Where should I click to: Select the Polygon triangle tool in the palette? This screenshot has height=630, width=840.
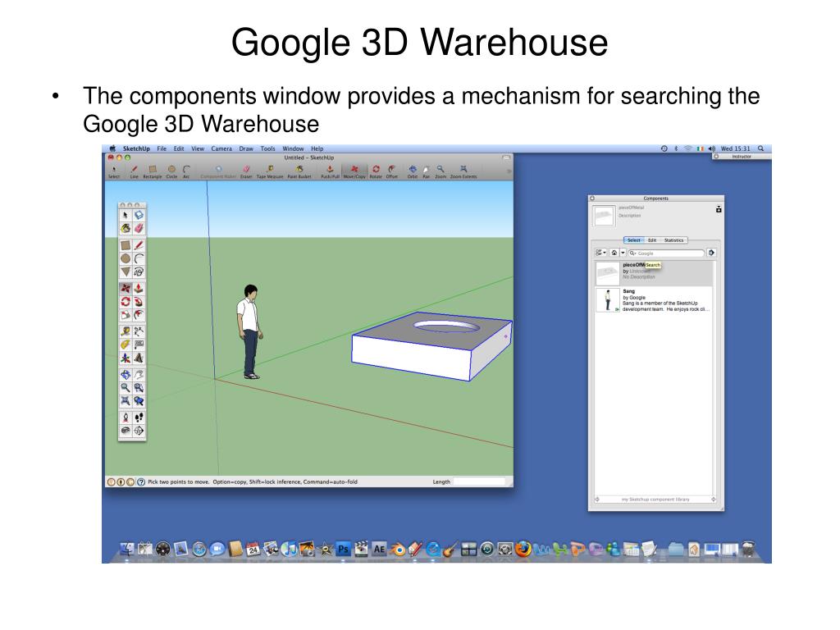click(x=126, y=272)
